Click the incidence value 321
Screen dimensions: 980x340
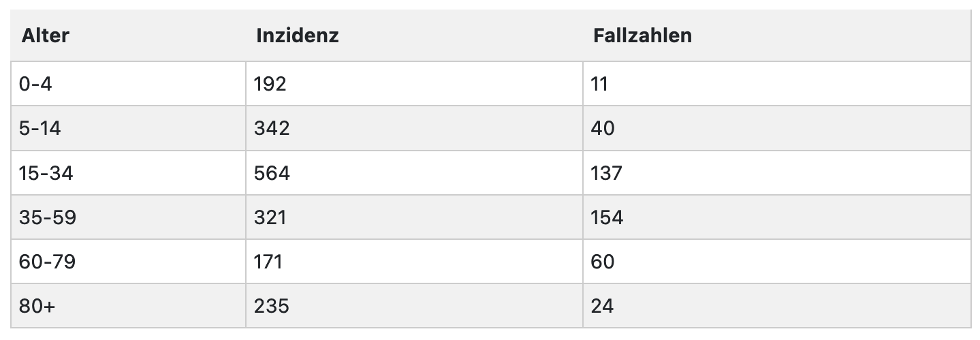point(270,217)
